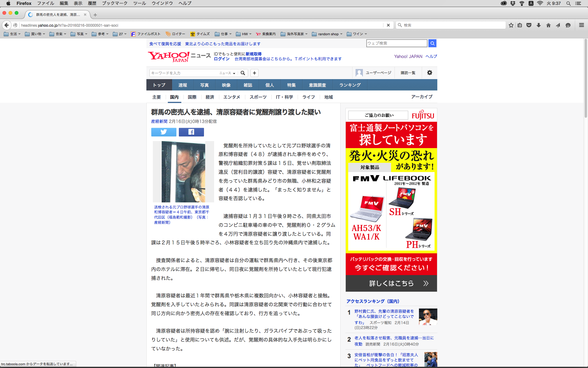Open the Firefox downloads arrow icon

538,25
